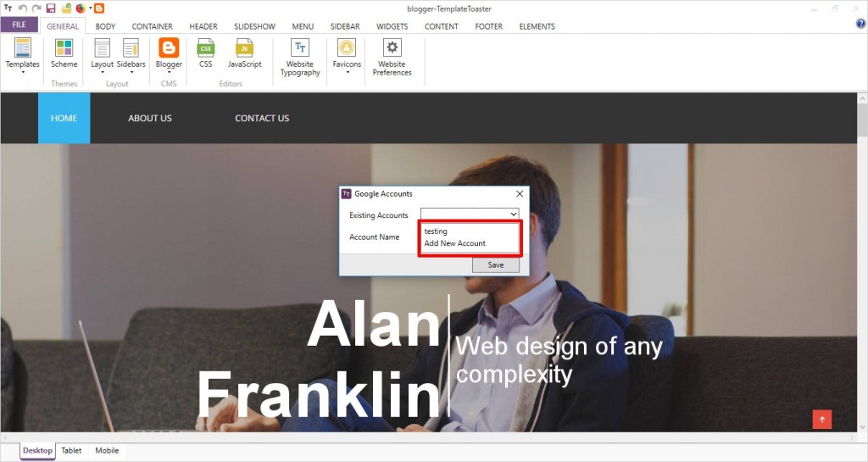This screenshot has width=868, height=462.
Task: Click the Blogger CMS icon
Action: [169, 47]
